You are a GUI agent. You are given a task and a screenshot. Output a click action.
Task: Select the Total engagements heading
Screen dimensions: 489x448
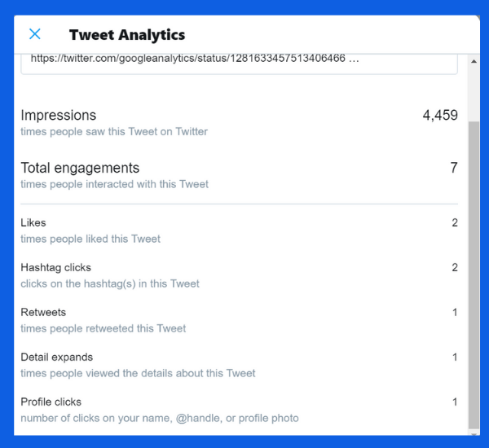pyautogui.click(x=80, y=168)
